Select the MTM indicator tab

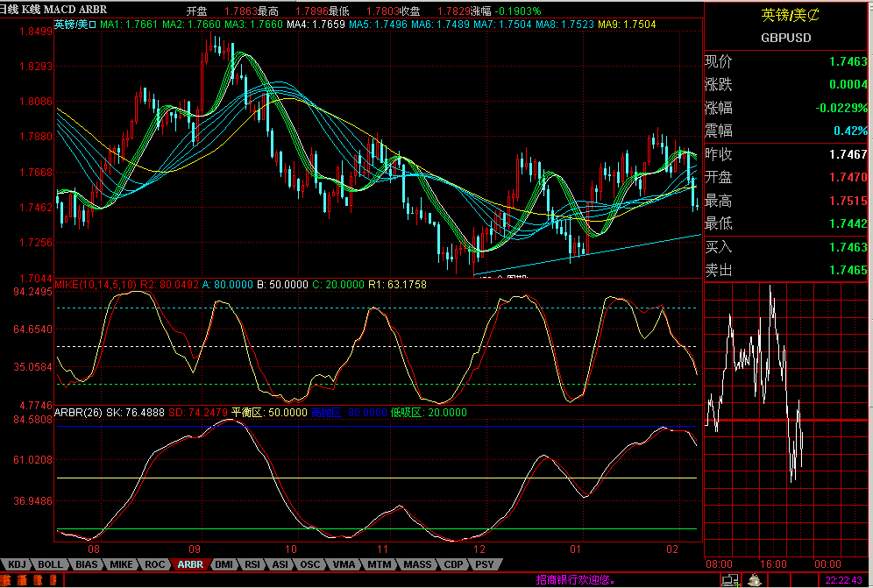click(x=380, y=564)
